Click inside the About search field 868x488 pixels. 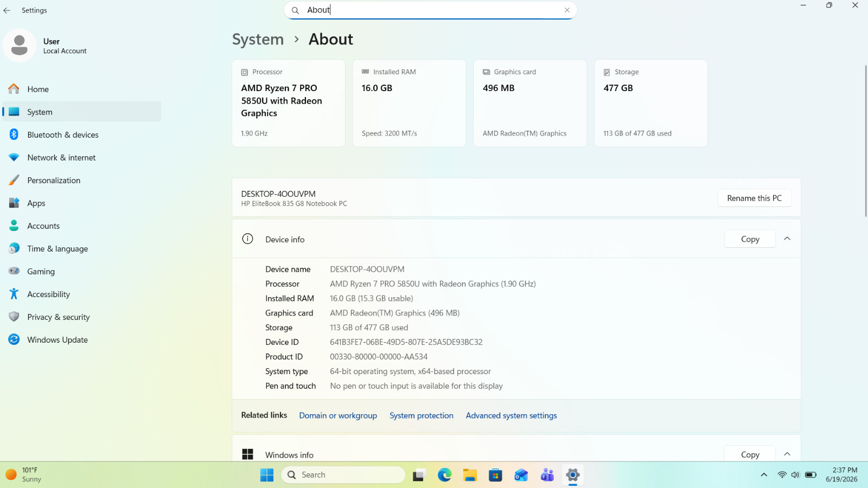click(430, 10)
